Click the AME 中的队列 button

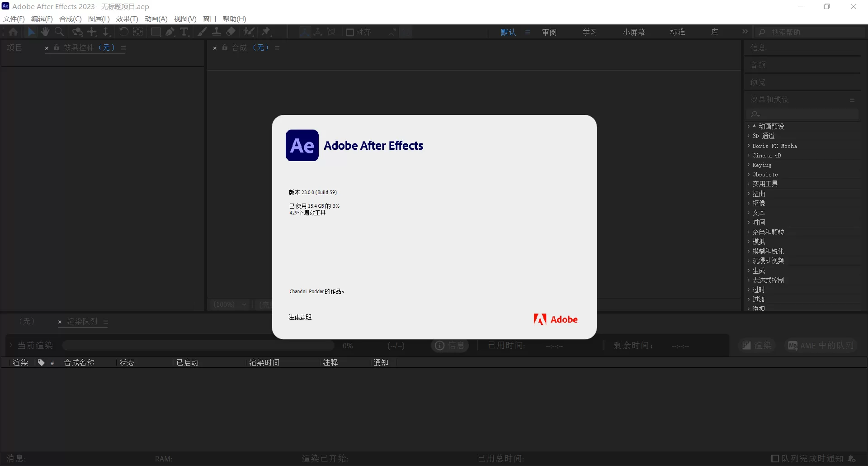(x=821, y=345)
